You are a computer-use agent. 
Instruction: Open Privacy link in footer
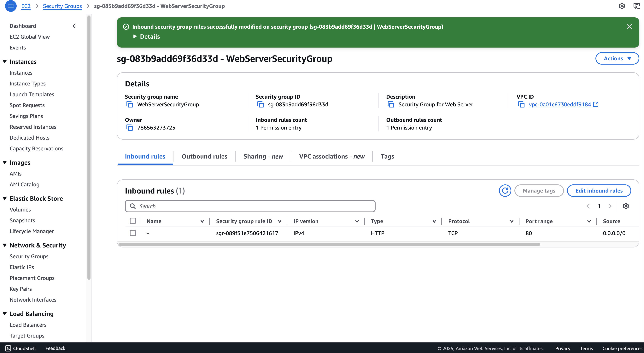coord(563,348)
